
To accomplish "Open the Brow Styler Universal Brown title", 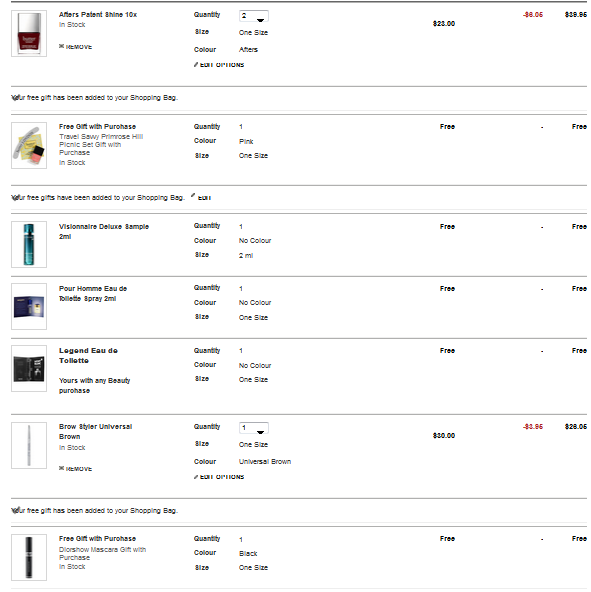I will coord(96,432).
